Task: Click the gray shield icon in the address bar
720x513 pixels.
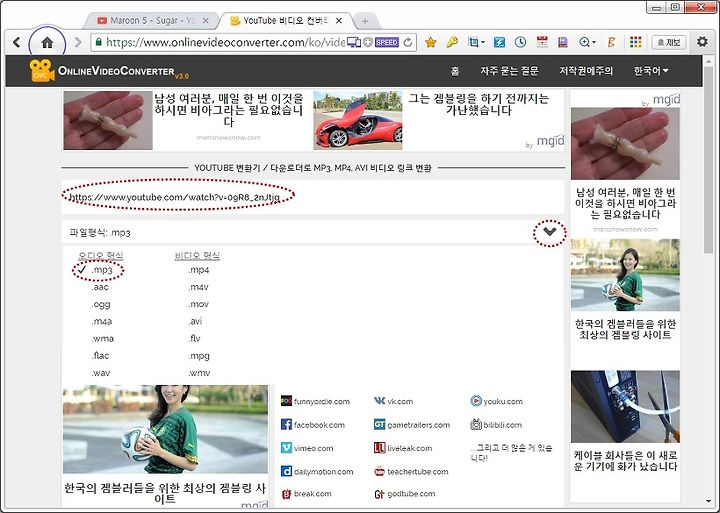Action: tap(368, 42)
